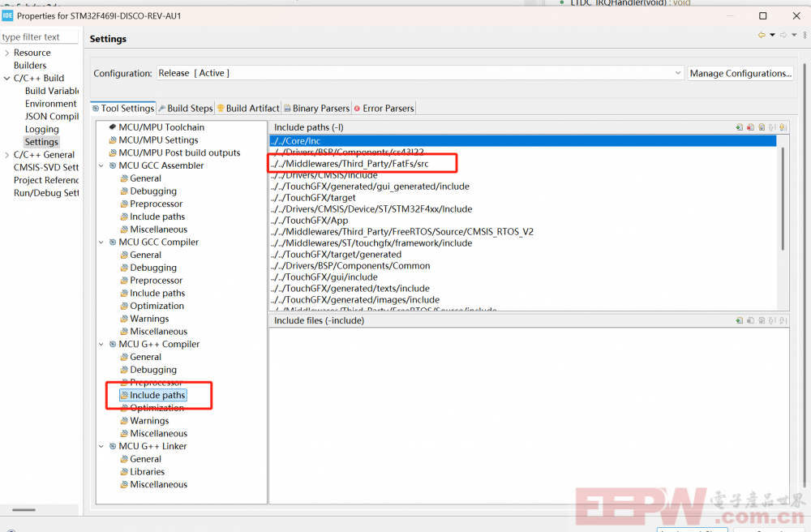Image resolution: width=811 pixels, height=532 pixels.
Task: Open Run/Debug Settings page
Action: coord(46,193)
